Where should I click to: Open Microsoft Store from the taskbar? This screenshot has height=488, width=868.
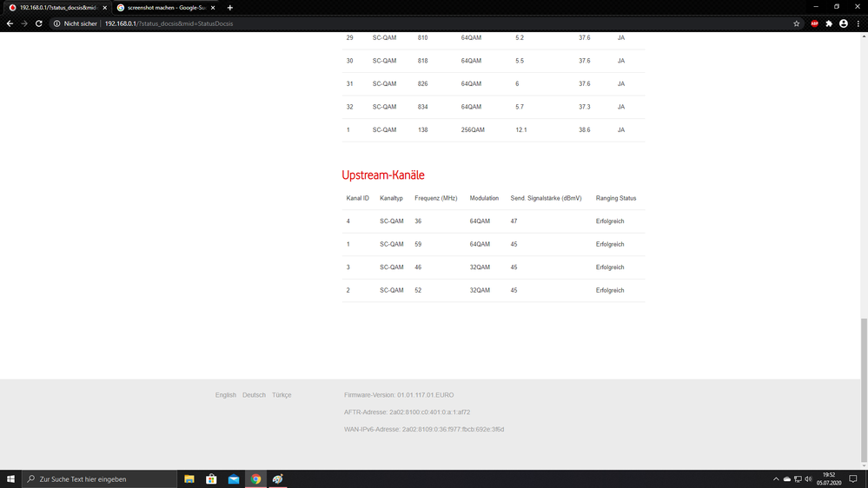211,479
